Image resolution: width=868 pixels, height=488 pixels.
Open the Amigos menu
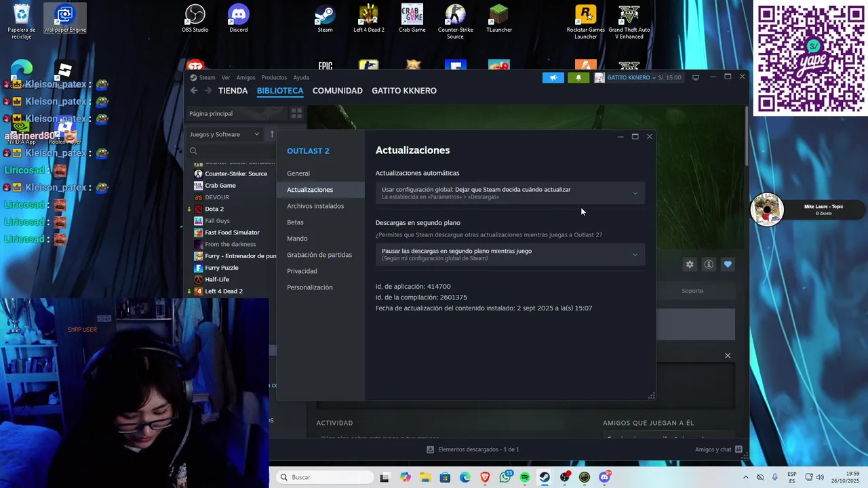pyautogui.click(x=245, y=77)
